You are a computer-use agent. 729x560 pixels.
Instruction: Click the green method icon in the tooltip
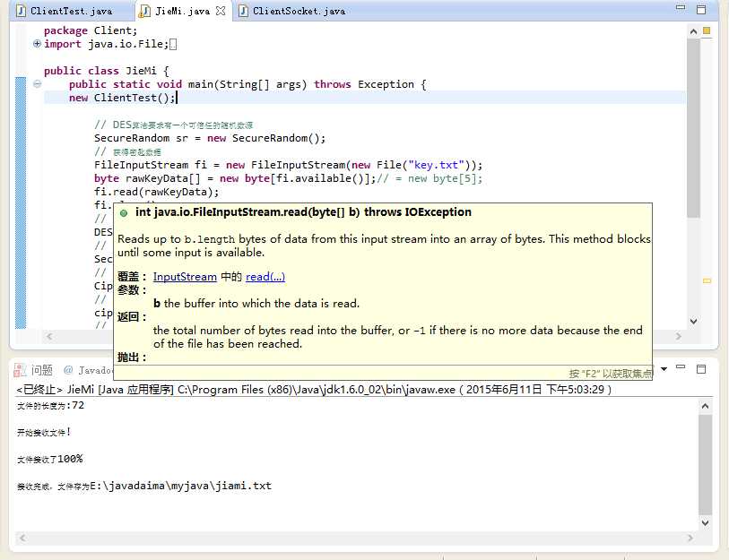pyautogui.click(x=124, y=213)
